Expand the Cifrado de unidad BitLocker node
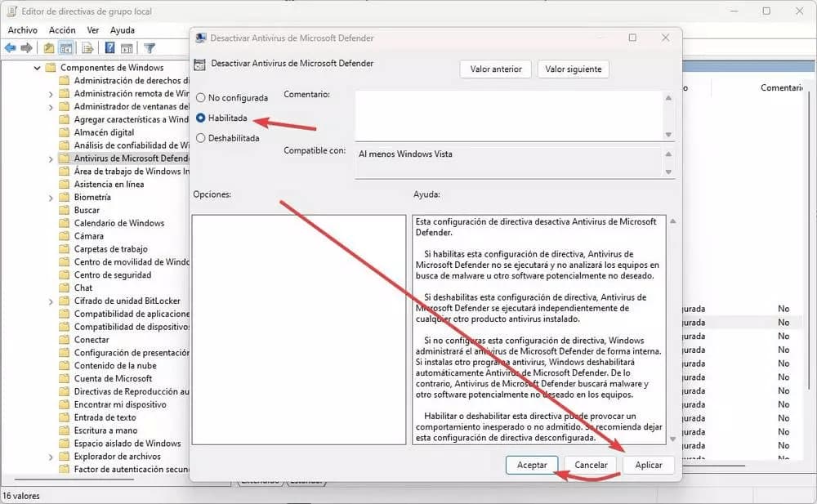This screenshot has height=504, width=817. (51, 301)
